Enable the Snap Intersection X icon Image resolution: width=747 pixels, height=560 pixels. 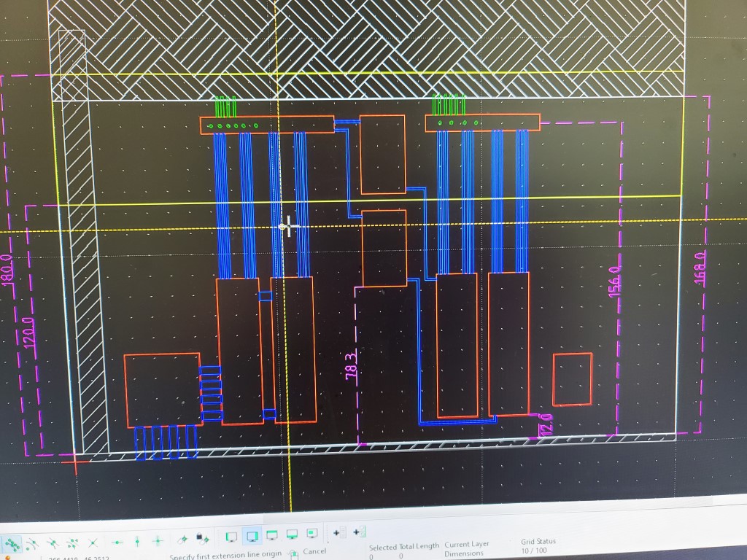coord(93,543)
